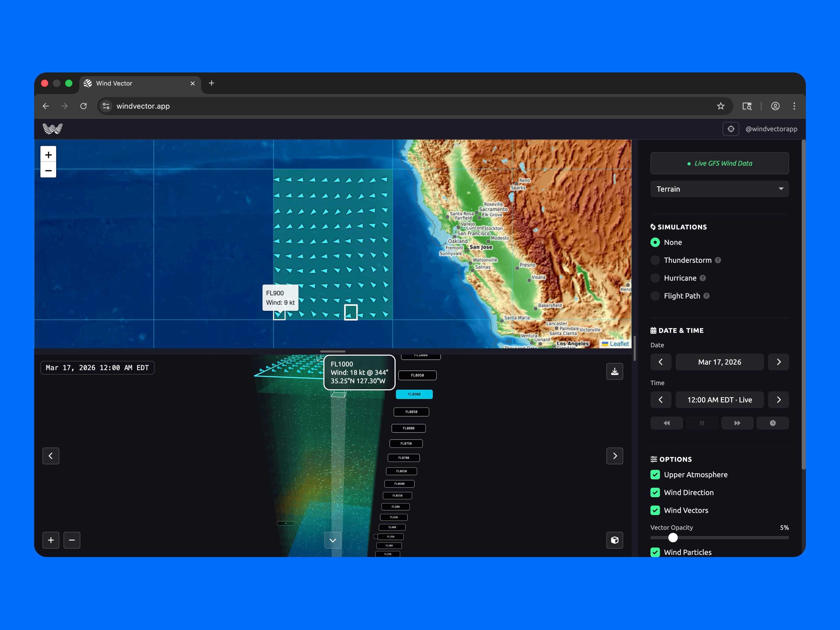
Task: Toggle the Wind Particles checkbox
Action: (x=655, y=552)
